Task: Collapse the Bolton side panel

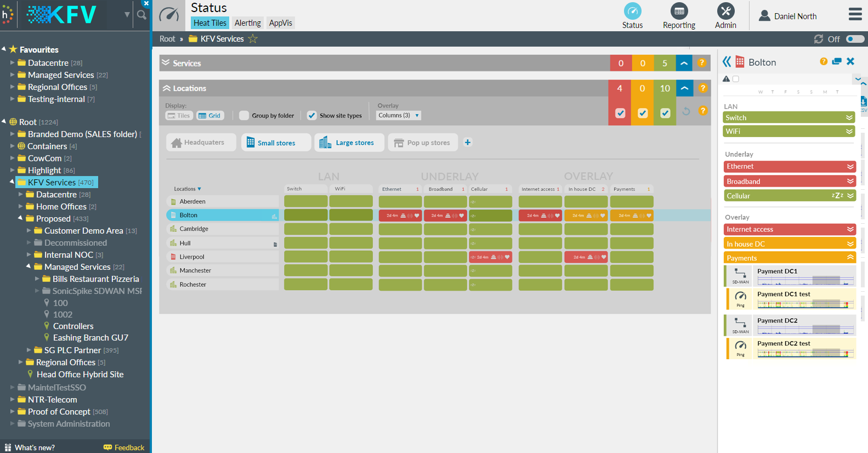Action: pyautogui.click(x=727, y=62)
